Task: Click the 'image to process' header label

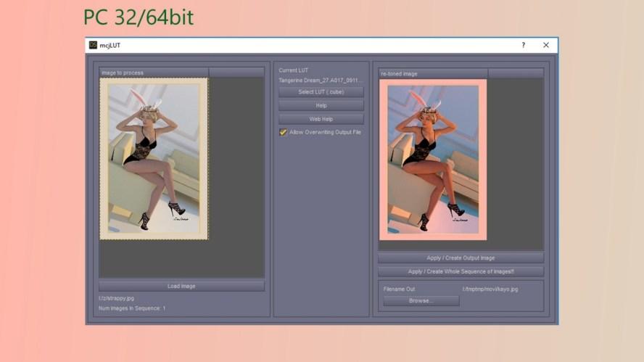Action: tap(123, 73)
